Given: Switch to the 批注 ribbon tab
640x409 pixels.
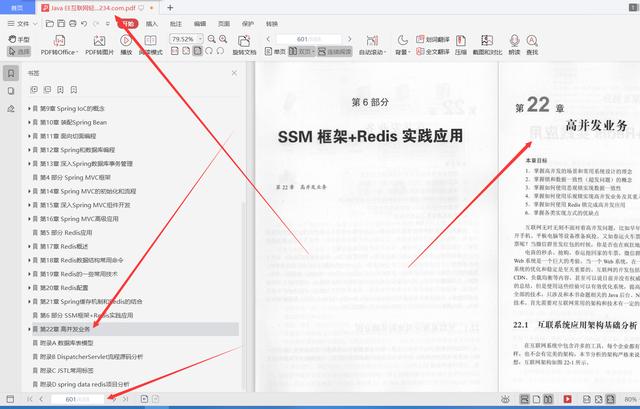Looking at the screenshot, I should [176, 24].
